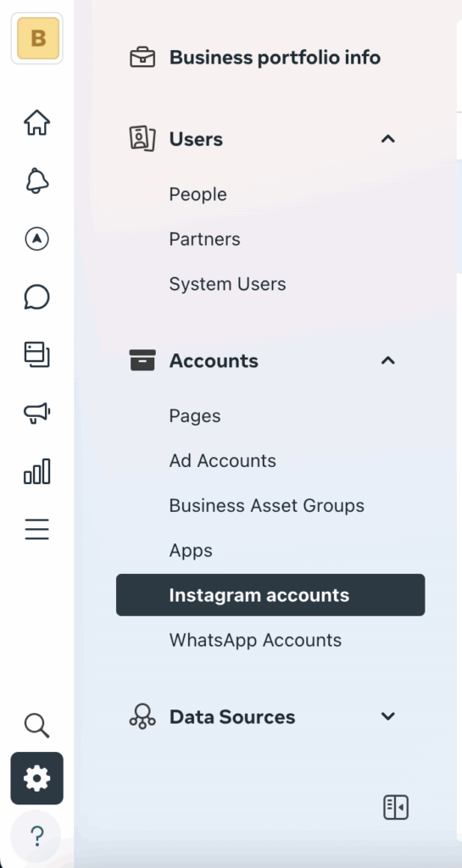Screen dimensions: 462x868
Task: Open the content planner pages icon
Action: click(x=36, y=355)
